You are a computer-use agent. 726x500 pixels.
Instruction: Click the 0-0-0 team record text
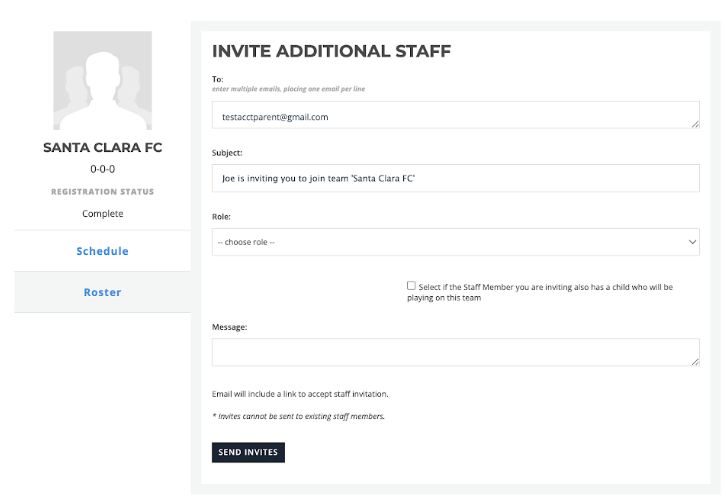tap(102, 169)
